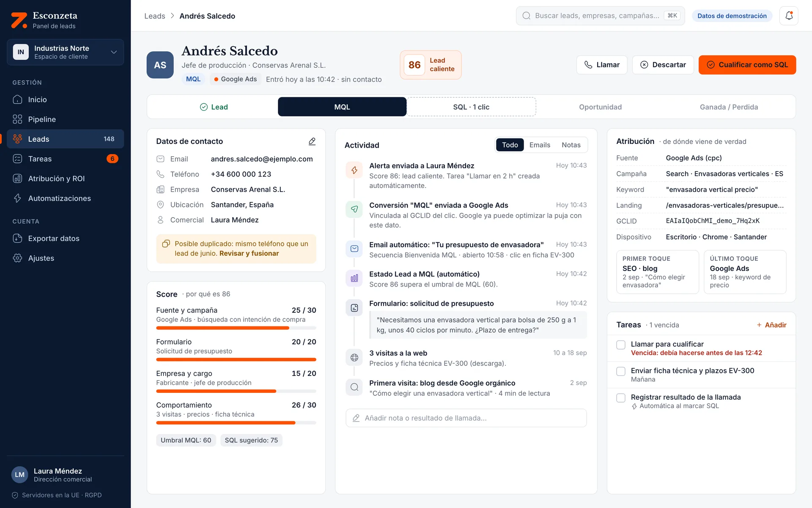Click the envelope icon of Email automático activity
Screen dimensions: 812x508
(x=354, y=249)
